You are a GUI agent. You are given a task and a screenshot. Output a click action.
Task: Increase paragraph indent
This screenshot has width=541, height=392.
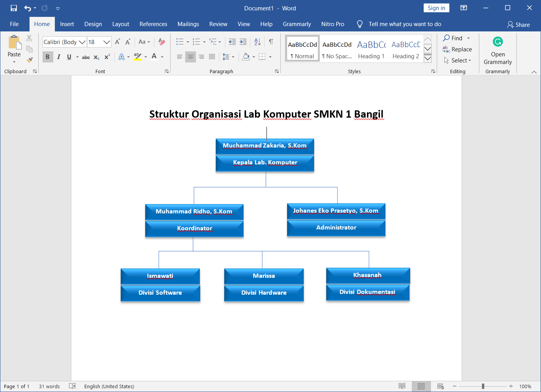[243, 42]
